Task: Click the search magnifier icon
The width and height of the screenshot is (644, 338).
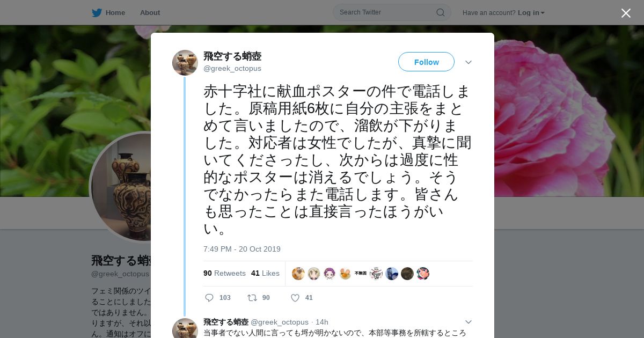Action: 440,12
